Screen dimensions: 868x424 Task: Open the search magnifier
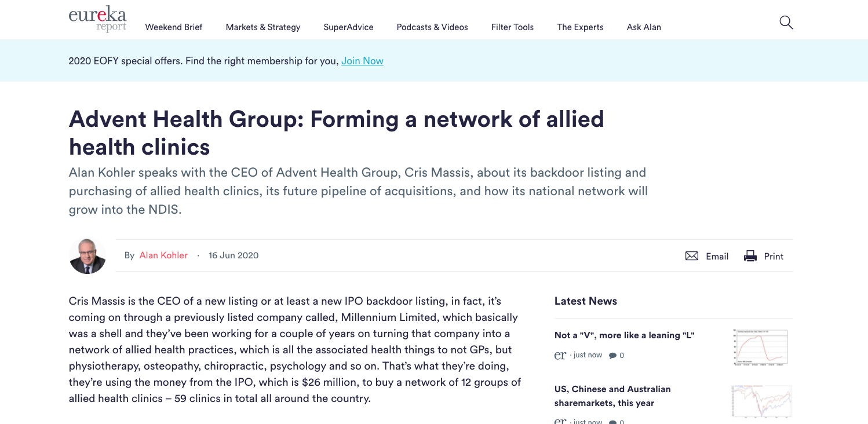point(786,22)
